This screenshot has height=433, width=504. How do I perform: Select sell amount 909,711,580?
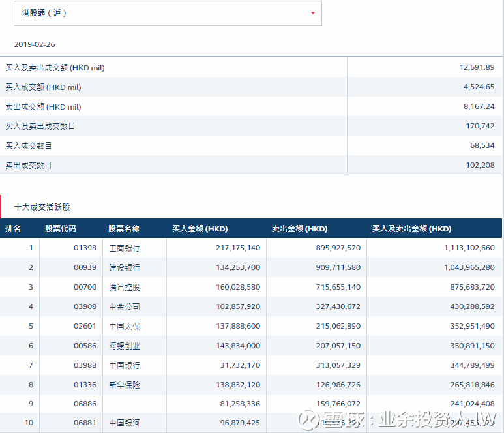338,267
